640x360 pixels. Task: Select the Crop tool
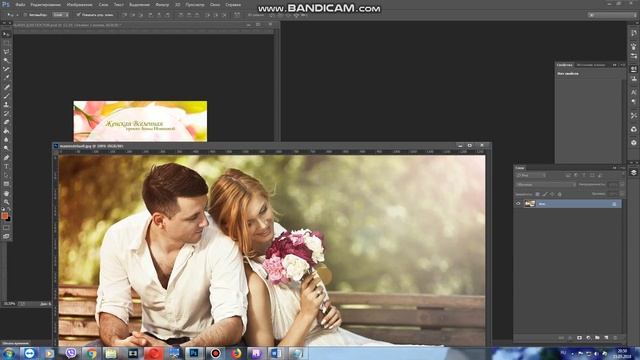(6, 69)
